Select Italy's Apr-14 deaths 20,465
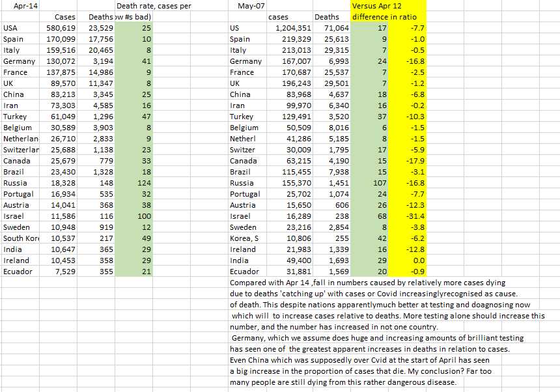The width and height of the screenshot is (560, 392). click(x=101, y=50)
